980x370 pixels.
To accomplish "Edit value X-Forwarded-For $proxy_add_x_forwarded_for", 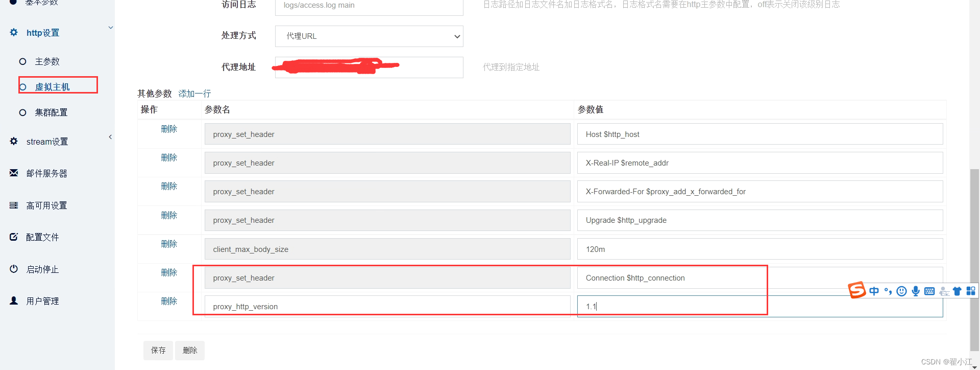I will pos(760,191).
